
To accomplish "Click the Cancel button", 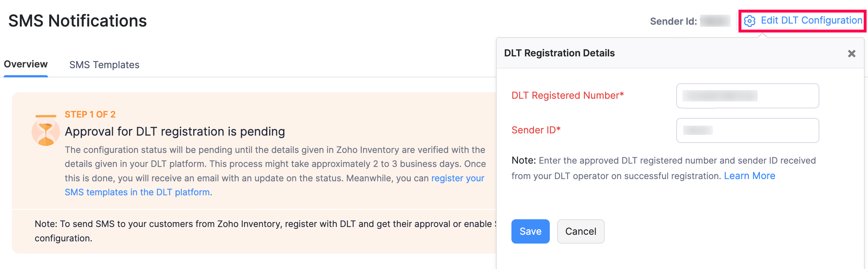I will pos(580,231).
